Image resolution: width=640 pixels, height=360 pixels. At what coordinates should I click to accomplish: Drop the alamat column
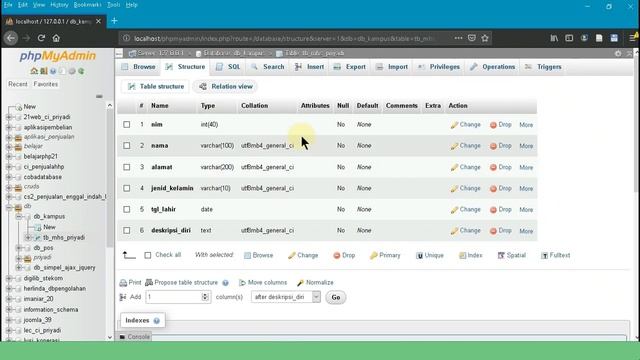click(500, 167)
